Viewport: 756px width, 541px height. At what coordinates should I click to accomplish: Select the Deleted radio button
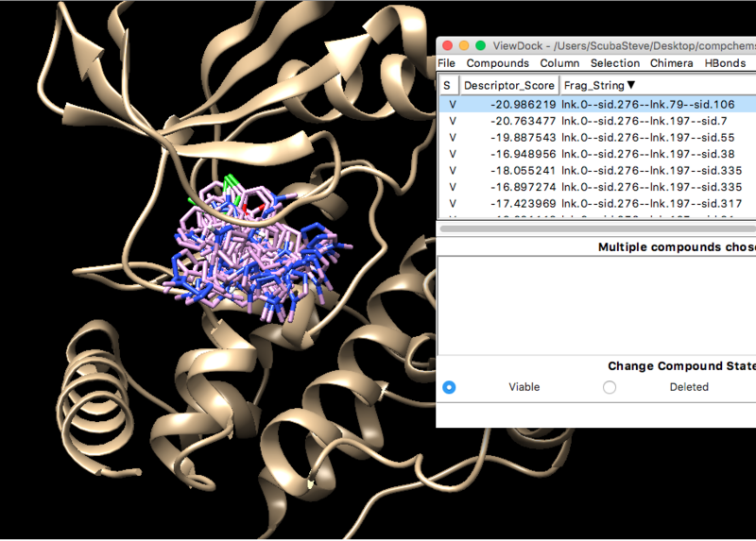point(610,387)
